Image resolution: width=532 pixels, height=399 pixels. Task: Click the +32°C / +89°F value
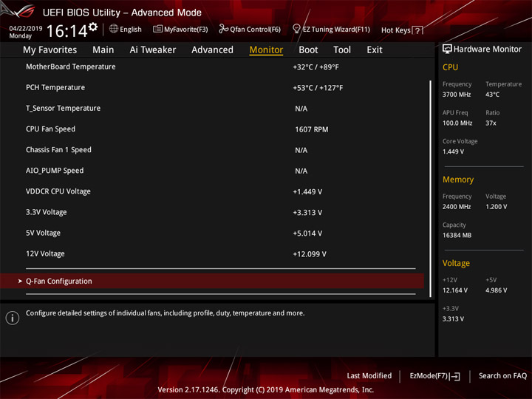pos(316,67)
